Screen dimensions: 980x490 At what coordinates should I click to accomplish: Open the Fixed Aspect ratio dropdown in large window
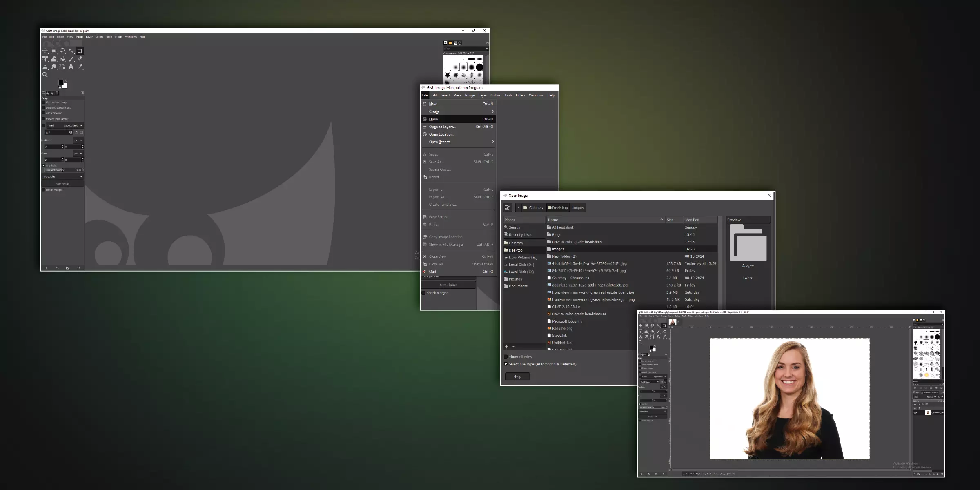(65, 125)
